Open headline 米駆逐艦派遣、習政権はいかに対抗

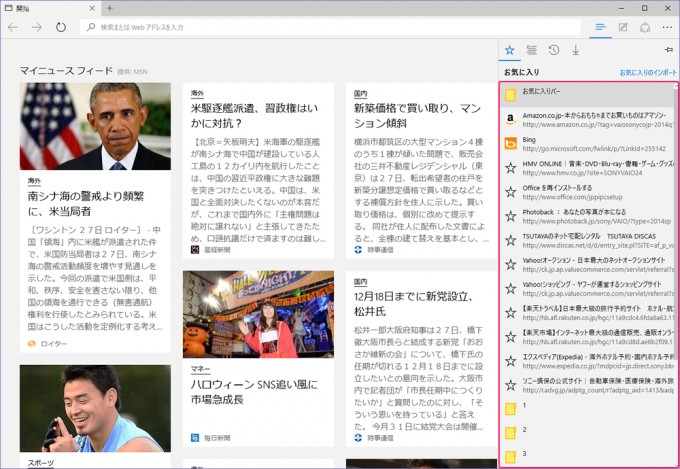coord(255,115)
